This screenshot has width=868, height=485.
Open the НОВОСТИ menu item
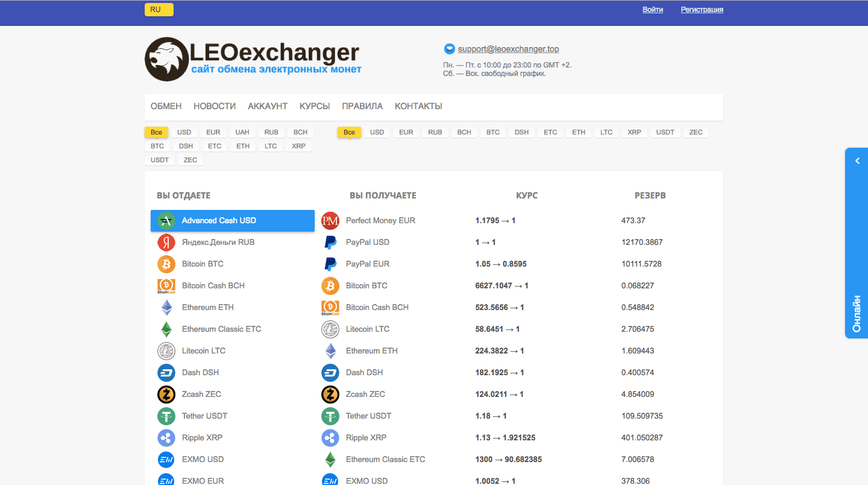point(215,106)
